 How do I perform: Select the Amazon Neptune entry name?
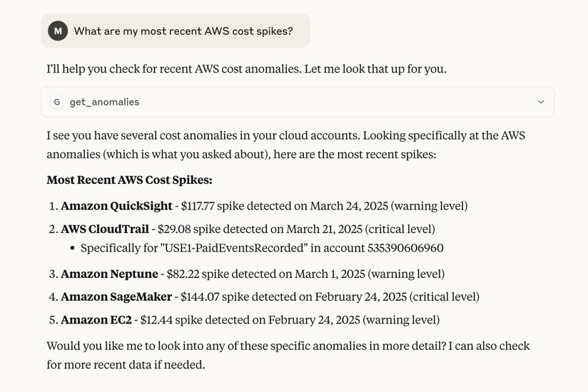(109, 274)
